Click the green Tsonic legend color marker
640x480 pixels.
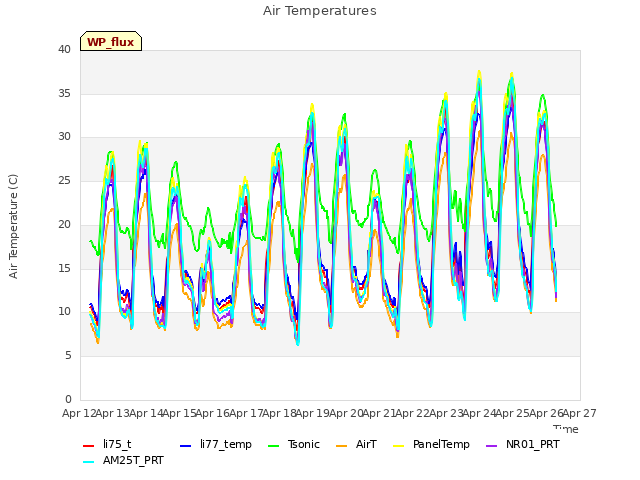[x=274, y=445]
